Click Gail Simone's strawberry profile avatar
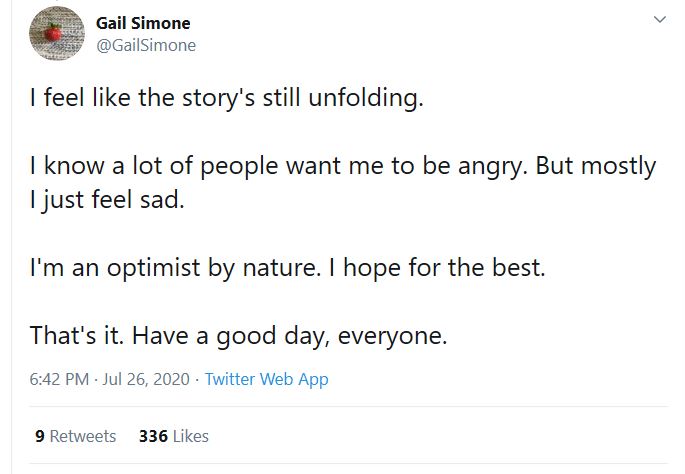Image resolution: width=685 pixels, height=474 pixels. (x=59, y=34)
